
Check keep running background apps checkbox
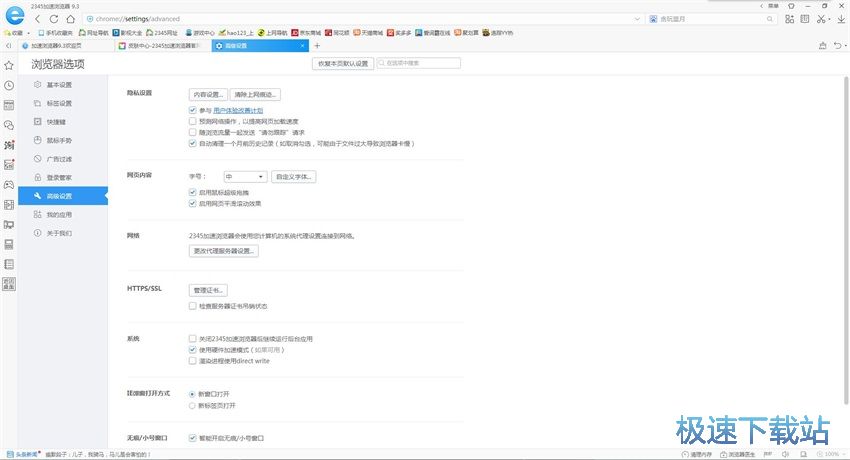192,339
